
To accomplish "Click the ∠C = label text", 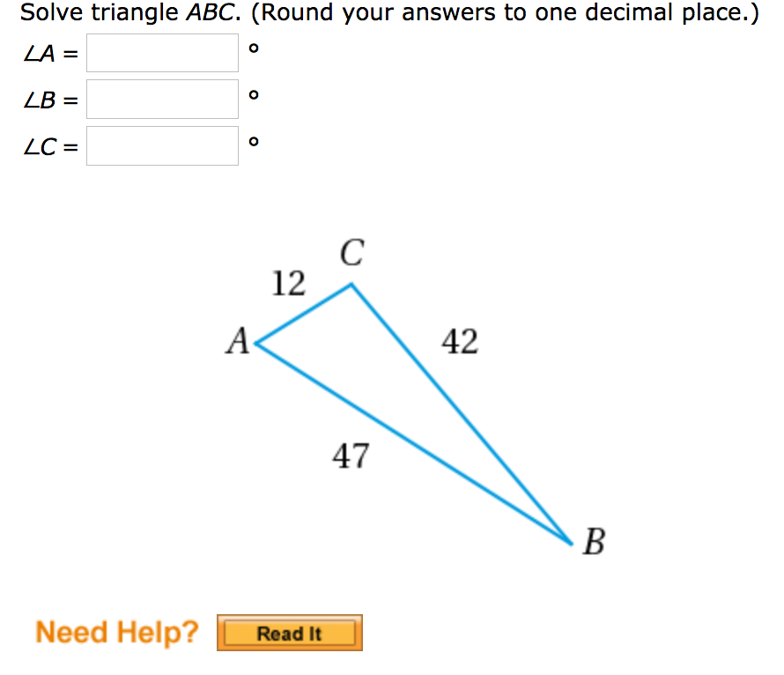I will 48,145.
